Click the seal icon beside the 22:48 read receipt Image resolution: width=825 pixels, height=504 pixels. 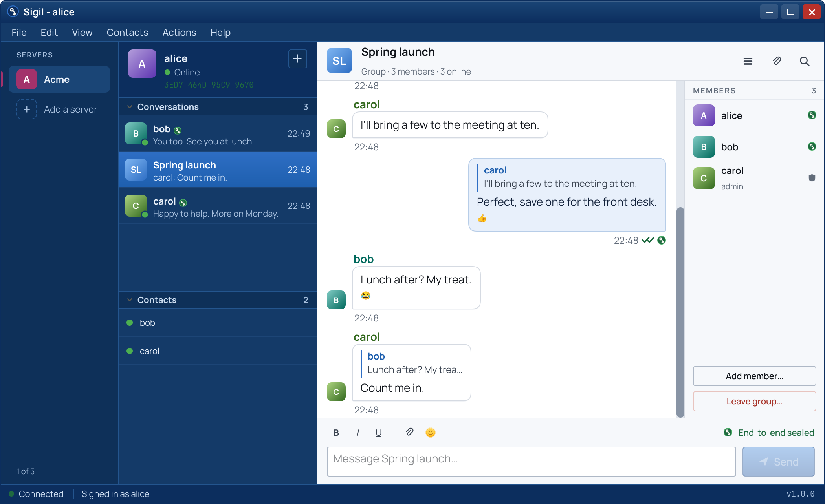[662, 240]
